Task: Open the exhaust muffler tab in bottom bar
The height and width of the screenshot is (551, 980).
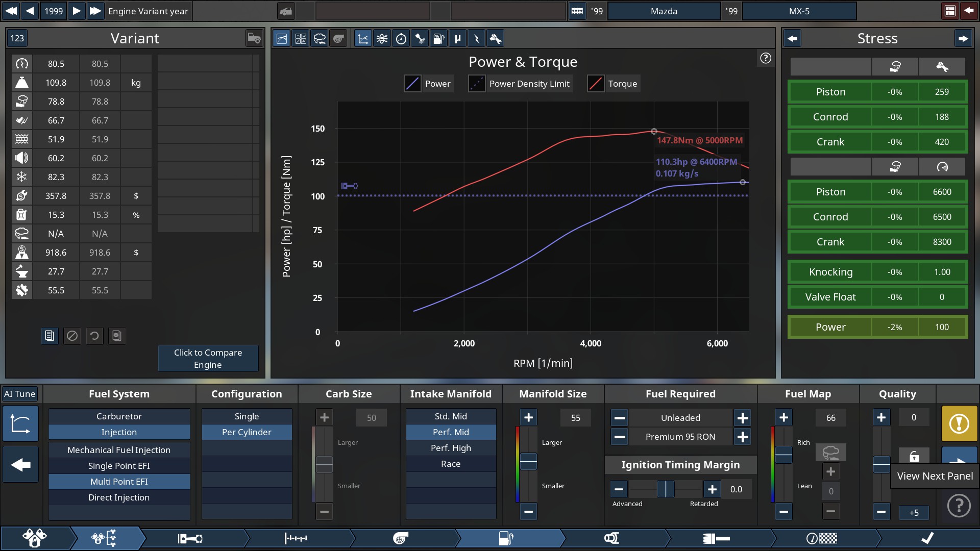Action: tap(717, 538)
